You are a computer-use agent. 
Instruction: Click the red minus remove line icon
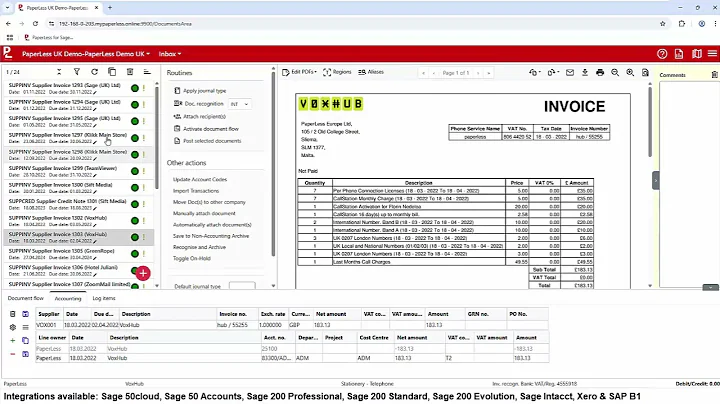point(12,354)
